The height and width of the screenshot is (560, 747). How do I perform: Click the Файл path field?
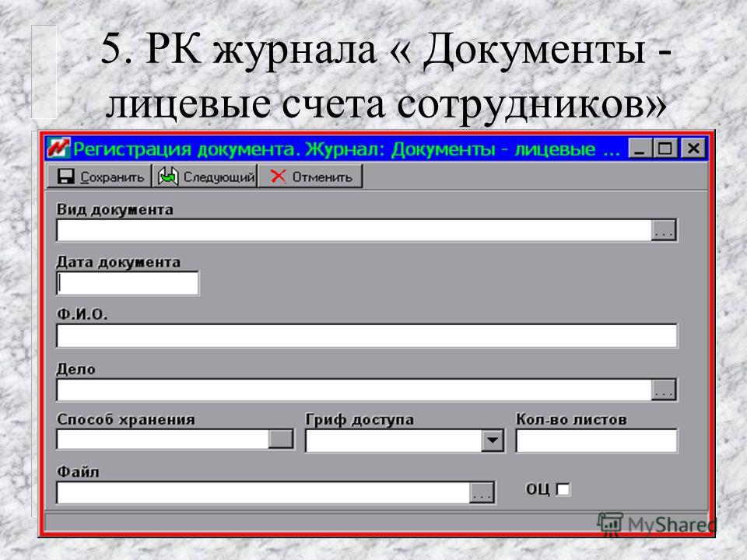[x=263, y=493]
